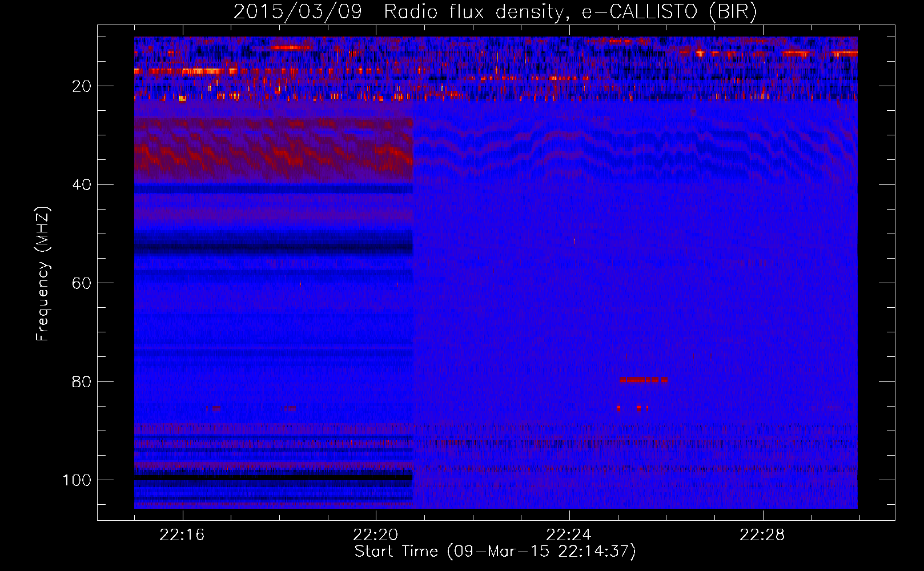This screenshot has height=571, width=924.
Task: Click the 60 MHz frequency tick label
Action: [x=82, y=283]
